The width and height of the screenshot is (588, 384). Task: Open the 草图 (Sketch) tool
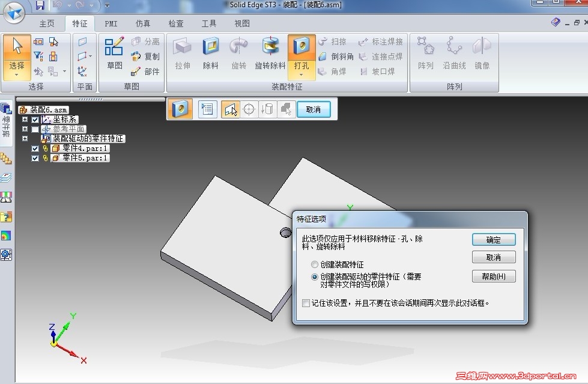[114, 53]
